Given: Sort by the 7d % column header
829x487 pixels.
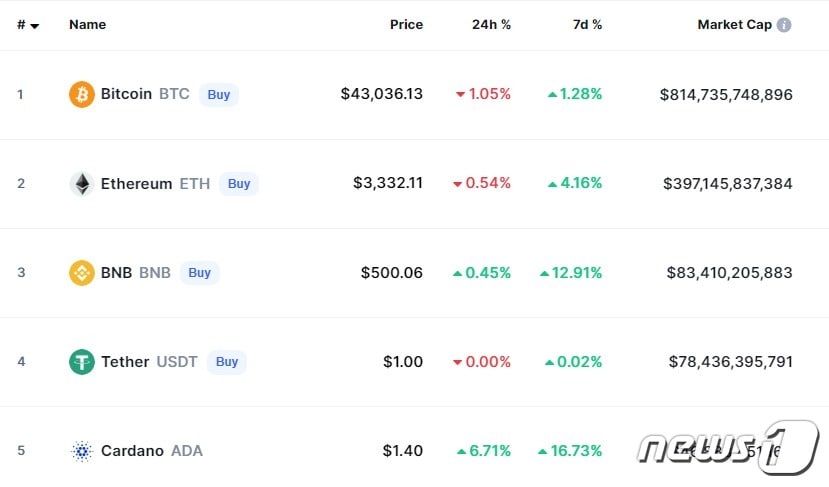Looking at the screenshot, I should [x=587, y=25].
